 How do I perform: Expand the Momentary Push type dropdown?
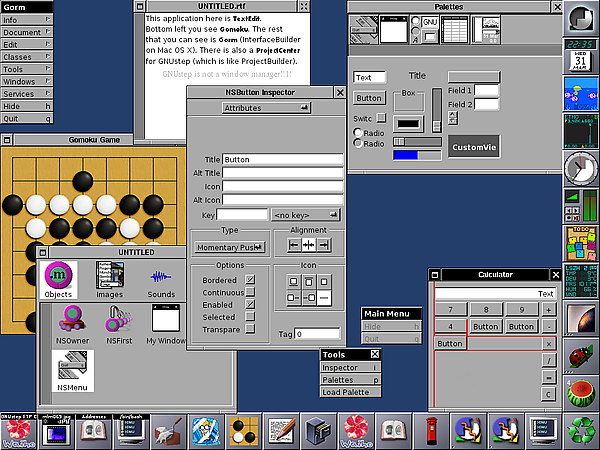[x=230, y=246]
